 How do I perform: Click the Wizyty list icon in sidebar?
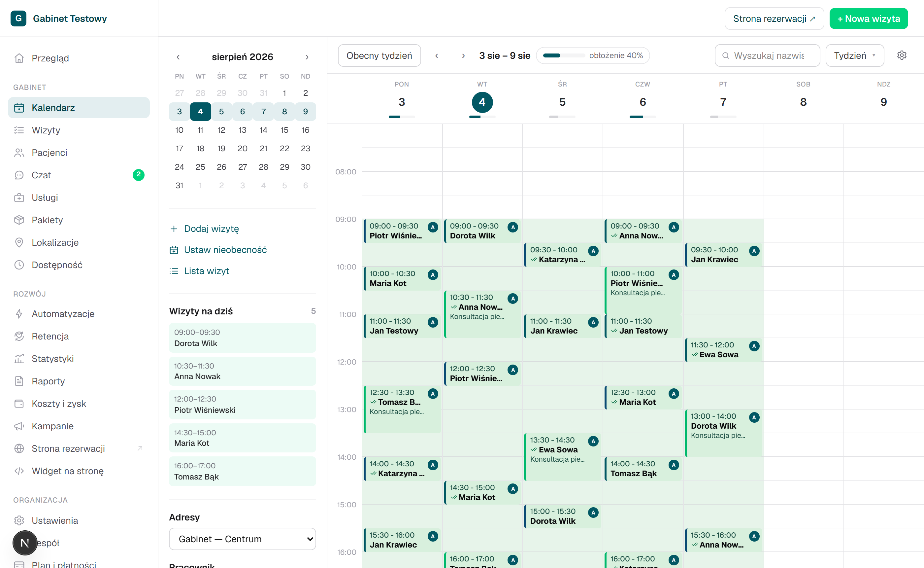pos(19,130)
